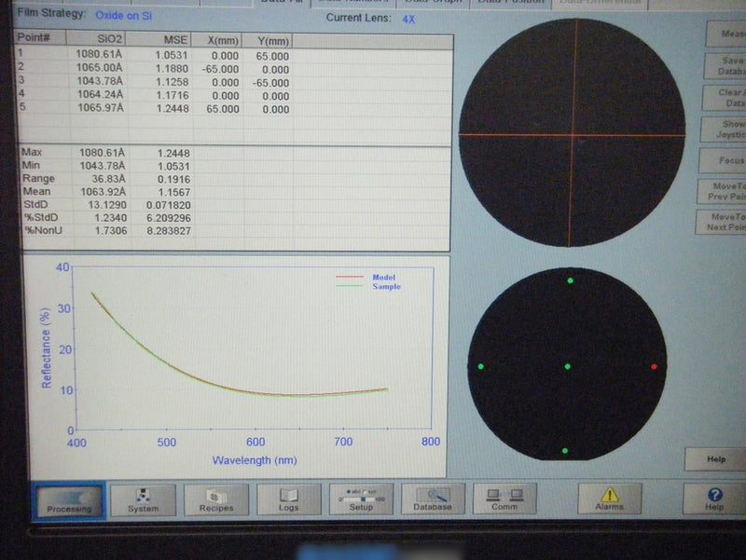The width and height of the screenshot is (746, 560).
Task: Open the Setup panel icon
Action: tap(362, 501)
